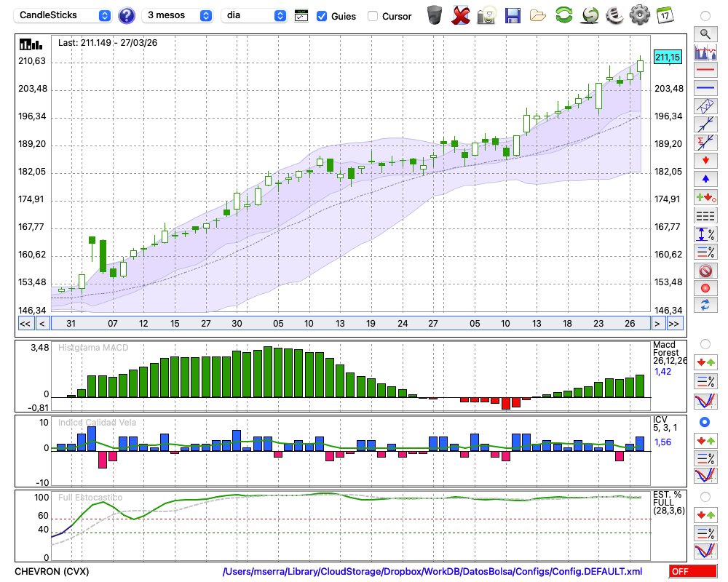Click the trash can icon in toolbar
The width and height of the screenshot is (728, 582).
435,15
